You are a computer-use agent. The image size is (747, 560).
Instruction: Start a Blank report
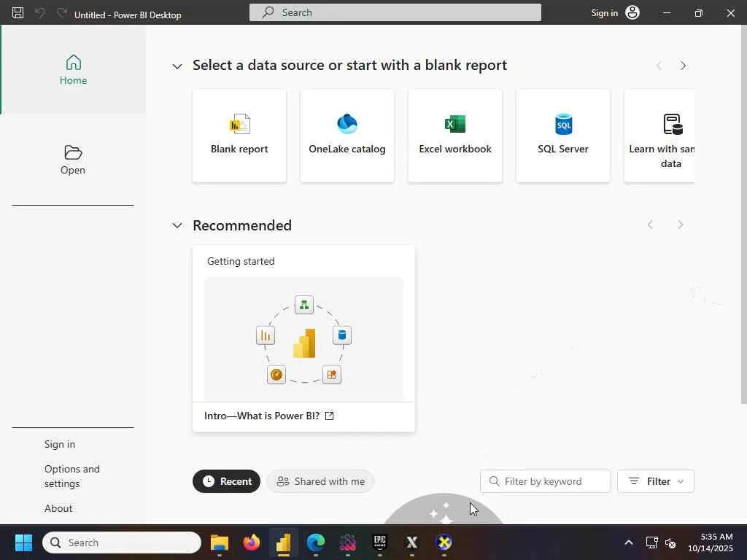[x=239, y=136]
